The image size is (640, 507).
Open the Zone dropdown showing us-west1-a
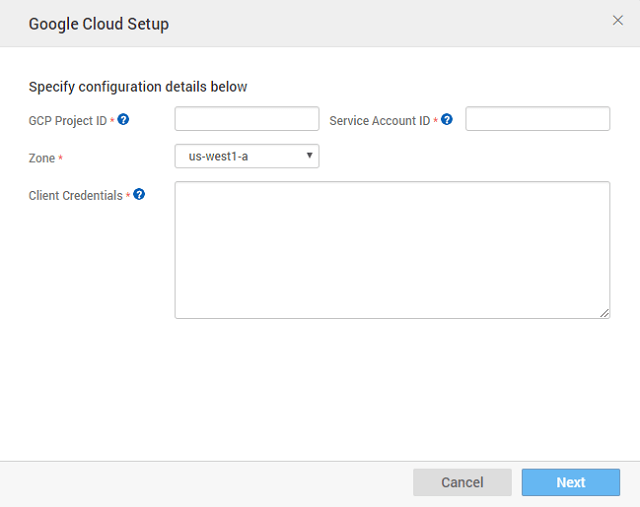(x=247, y=155)
